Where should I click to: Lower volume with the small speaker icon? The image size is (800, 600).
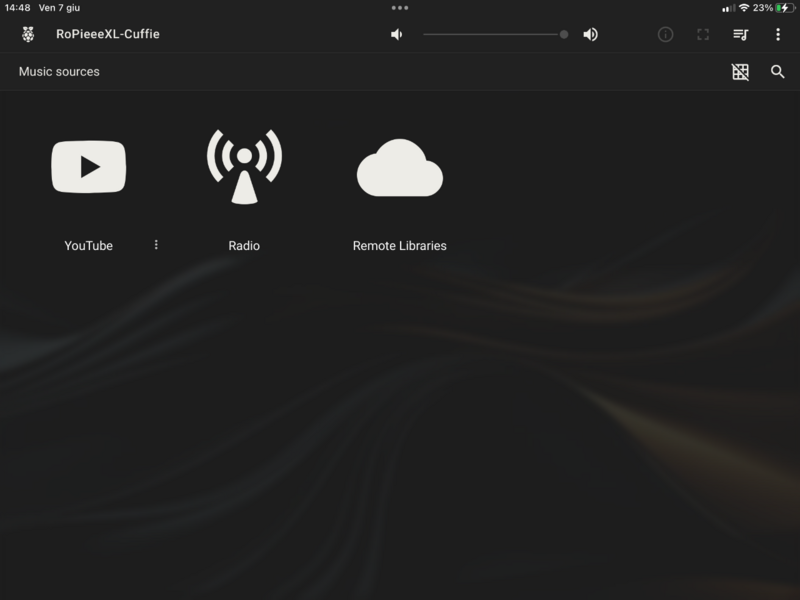coord(397,34)
